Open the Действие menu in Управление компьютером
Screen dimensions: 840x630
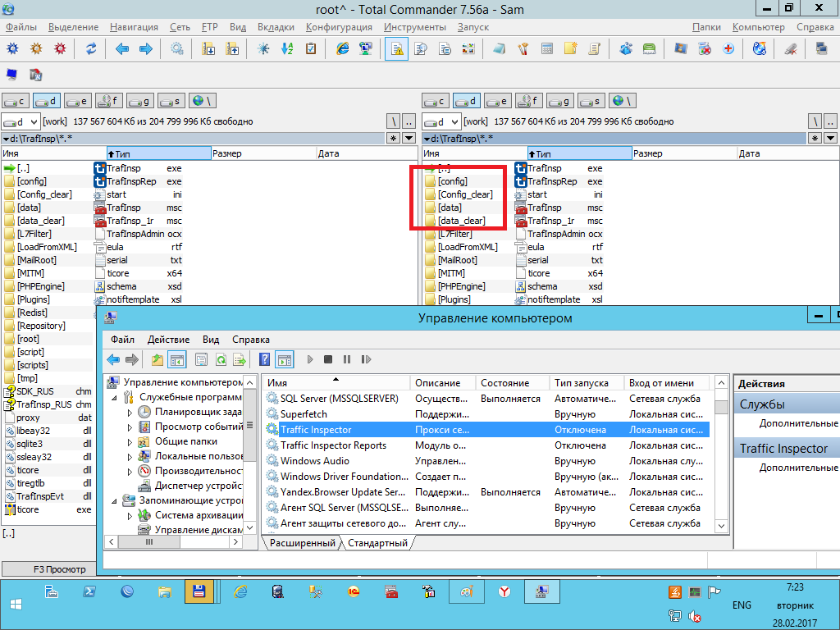tap(168, 340)
